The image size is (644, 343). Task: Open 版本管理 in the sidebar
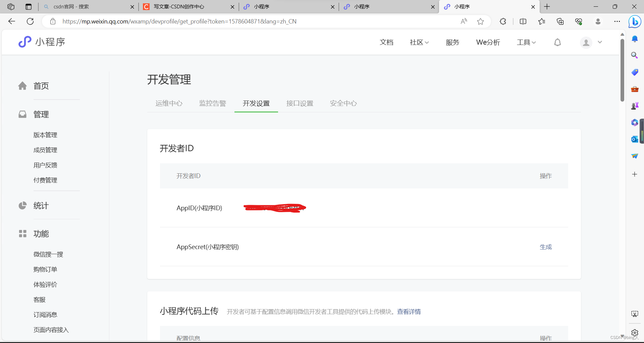[45, 135]
